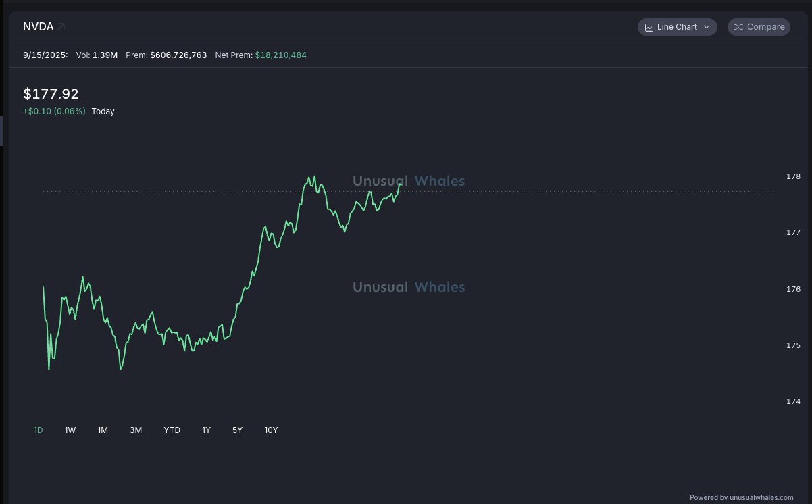Switch to the 3M range
Image resolution: width=812 pixels, height=504 pixels.
point(135,430)
